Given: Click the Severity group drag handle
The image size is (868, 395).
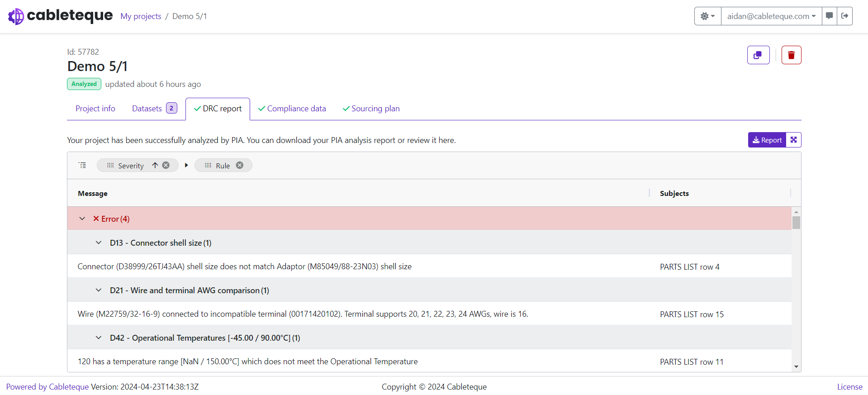Looking at the screenshot, I should point(110,166).
